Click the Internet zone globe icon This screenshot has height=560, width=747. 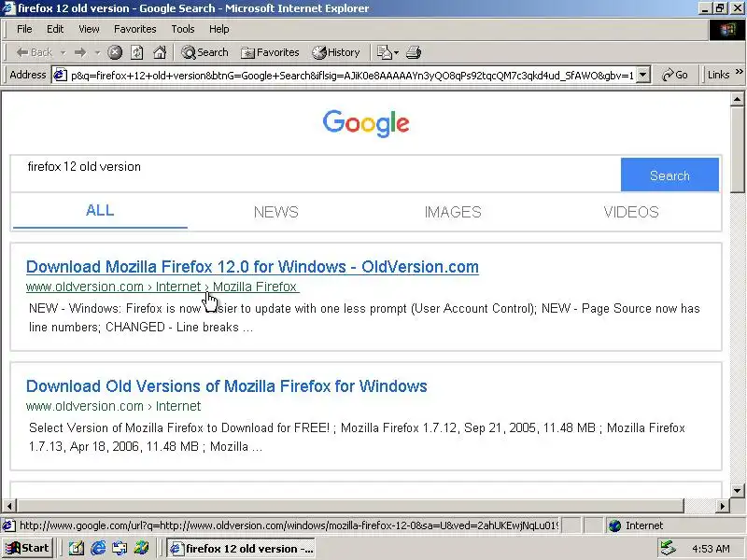615,525
